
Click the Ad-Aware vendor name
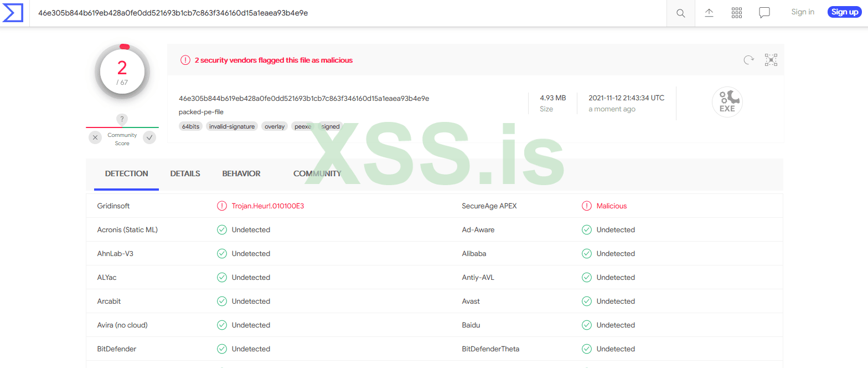[x=478, y=229]
